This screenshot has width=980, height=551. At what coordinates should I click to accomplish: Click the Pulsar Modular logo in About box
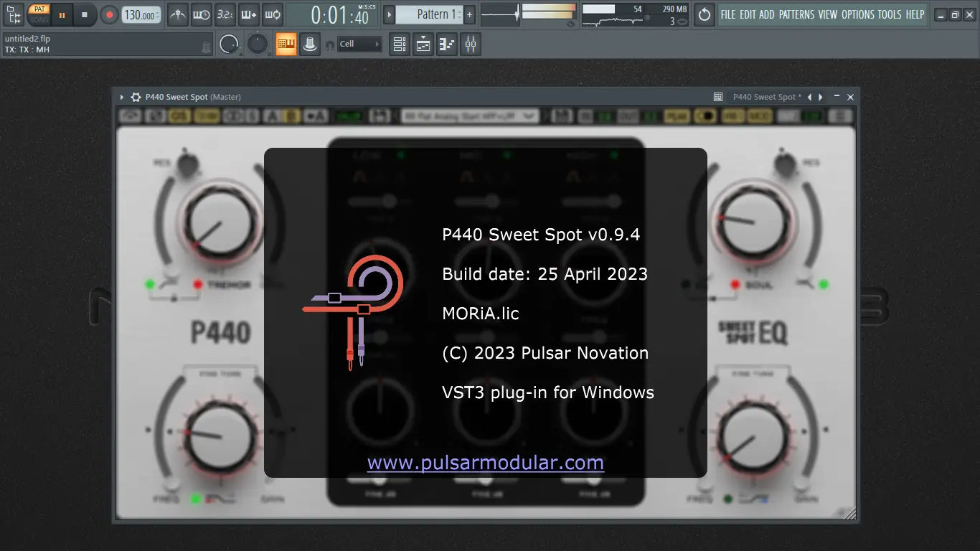tap(352, 313)
